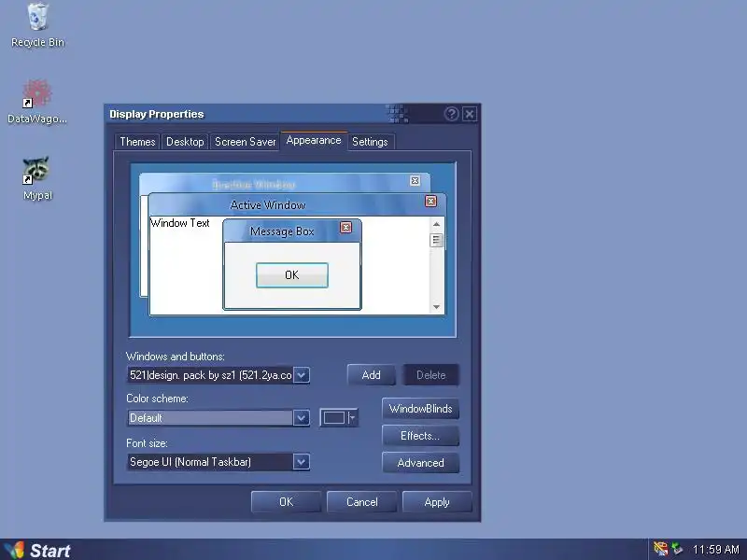Click the first system tray icon
Viewport: 747px width, 560px height.
pyautogui.click(x=660, y=549)
